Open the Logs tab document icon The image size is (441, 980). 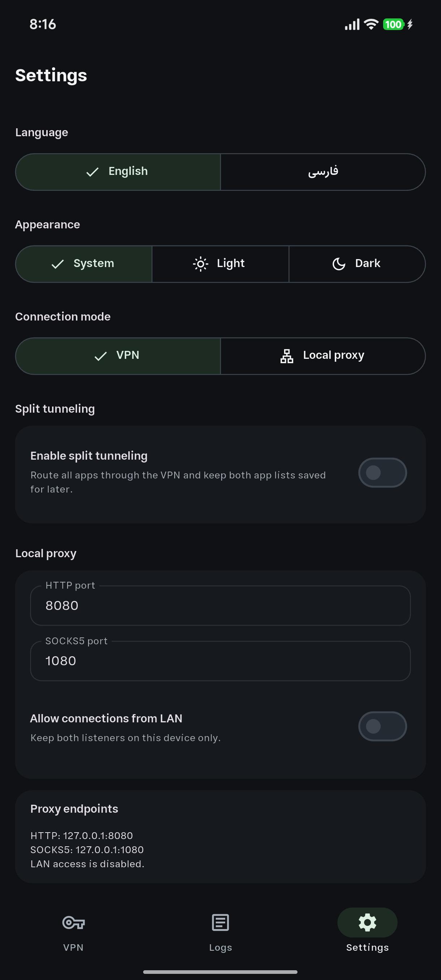tap(220, 923)
